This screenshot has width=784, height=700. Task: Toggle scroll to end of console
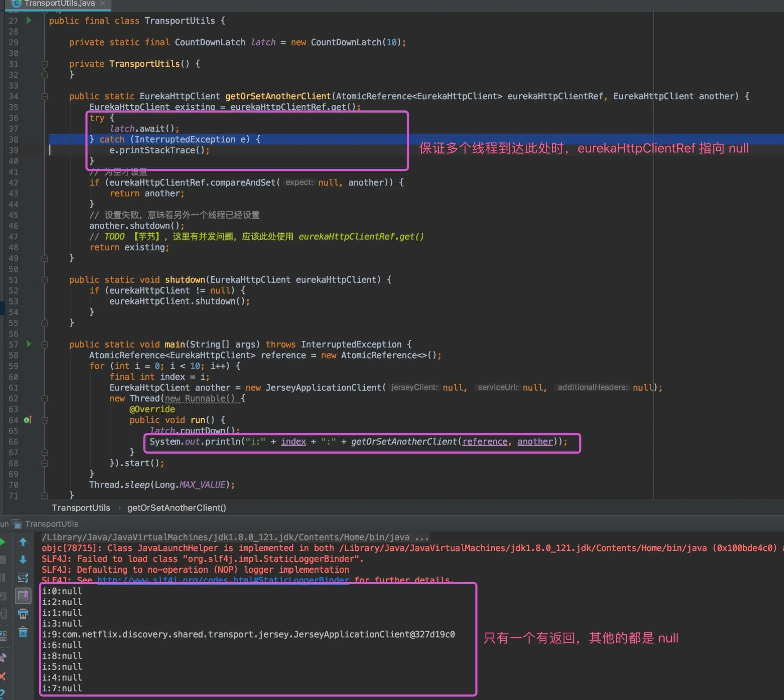click(x=23, y=596)
